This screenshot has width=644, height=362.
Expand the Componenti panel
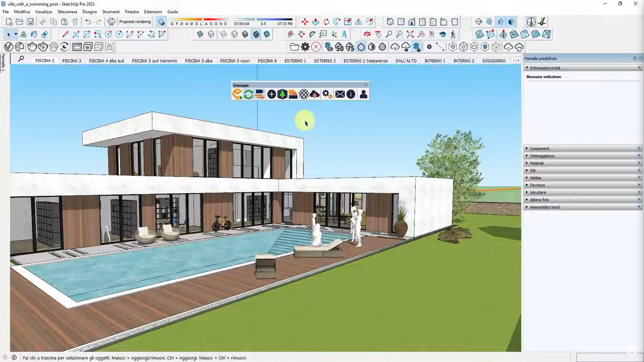pyautogui.click(x=539, y=149)
